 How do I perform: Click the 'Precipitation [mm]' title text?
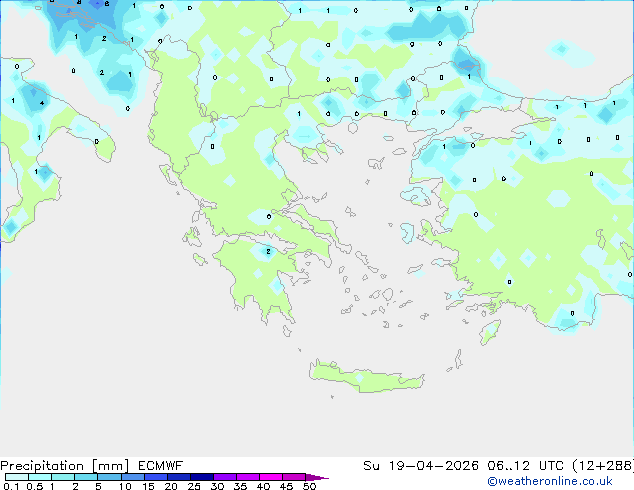pyautogui.click(x=65, y=466)
